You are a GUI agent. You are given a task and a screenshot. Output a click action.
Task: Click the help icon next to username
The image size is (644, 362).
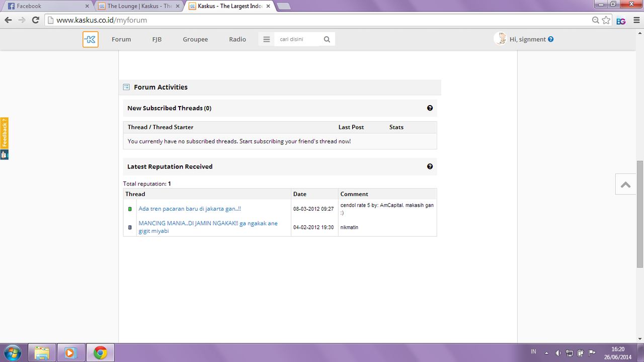tap(551, 39)
